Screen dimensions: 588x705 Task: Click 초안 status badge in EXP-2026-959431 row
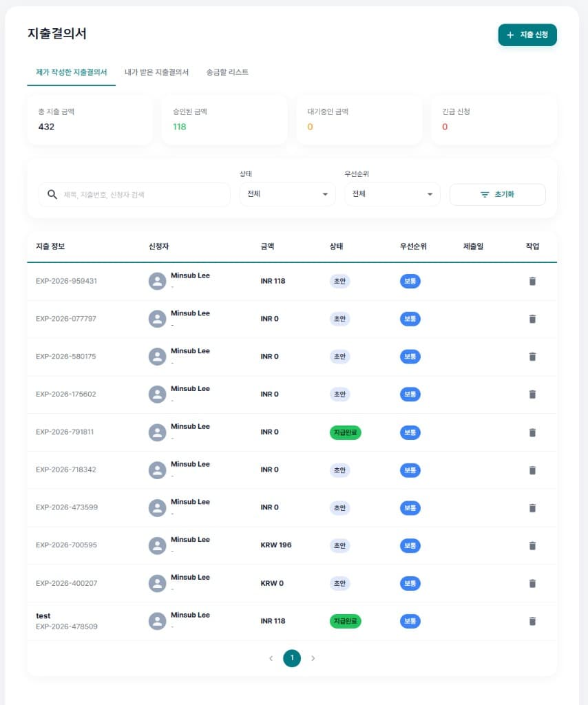[x=340, y=281]
